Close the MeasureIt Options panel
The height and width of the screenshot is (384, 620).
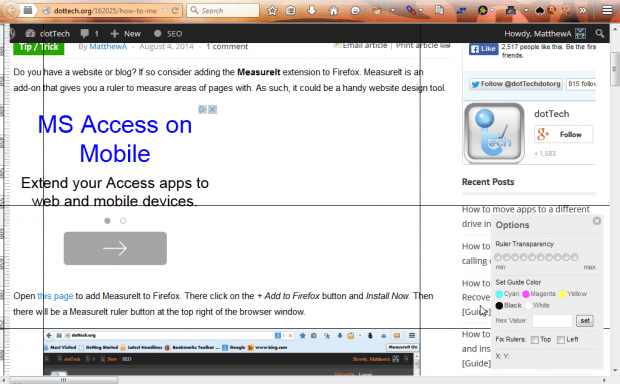tap(597, 221)
